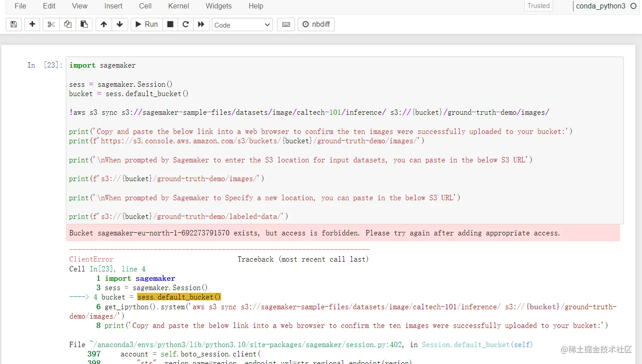Open the Edit menu
Image resolution: width=642 pixels, height=364 pixels.
tap(49, 6)
